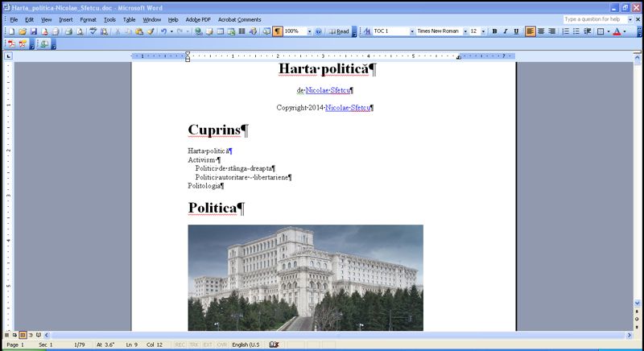Open the Edit menu
This screenshot has width=644, height=351.
(29, 19)
